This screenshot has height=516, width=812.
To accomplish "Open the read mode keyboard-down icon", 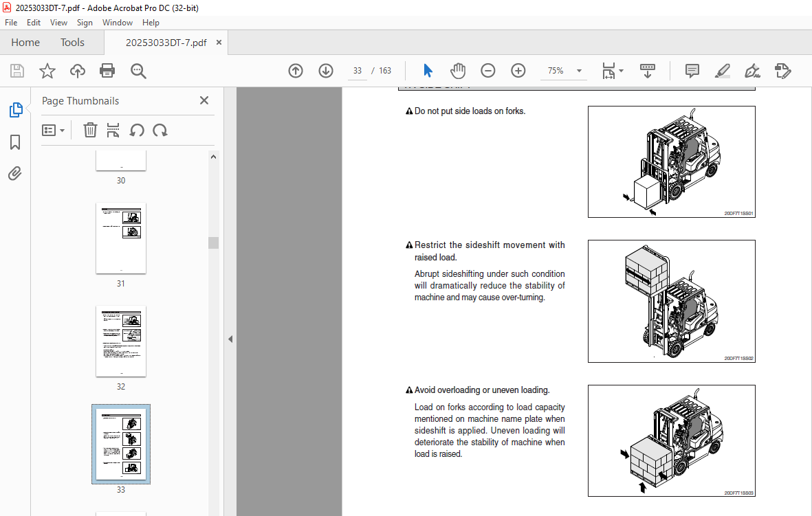I will [647, 71].
